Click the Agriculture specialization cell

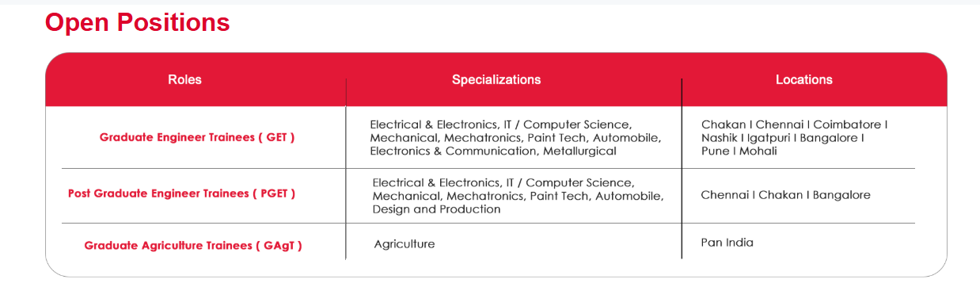click(x=405, y=244)
